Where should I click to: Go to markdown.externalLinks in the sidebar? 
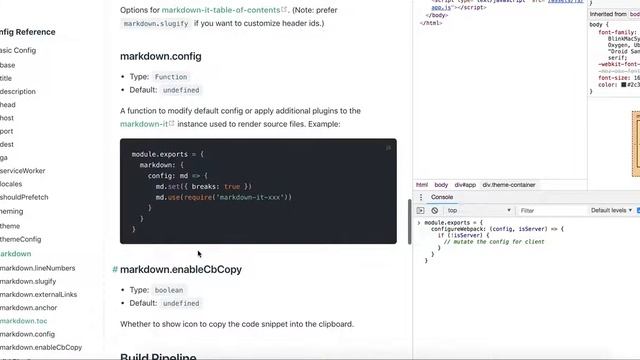(38, 294)
